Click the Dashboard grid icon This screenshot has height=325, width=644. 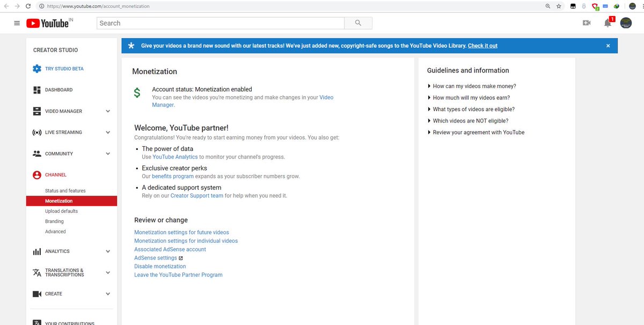pos(36,90)
